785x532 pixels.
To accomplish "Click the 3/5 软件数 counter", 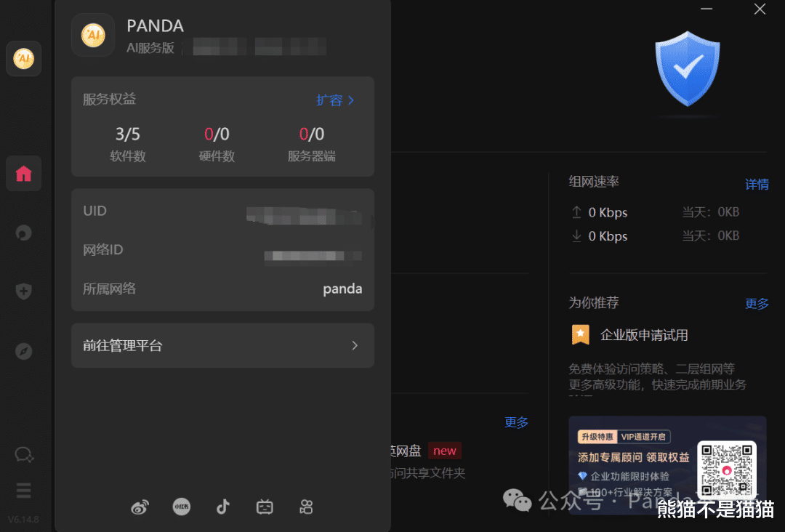I will pos(128,144).
